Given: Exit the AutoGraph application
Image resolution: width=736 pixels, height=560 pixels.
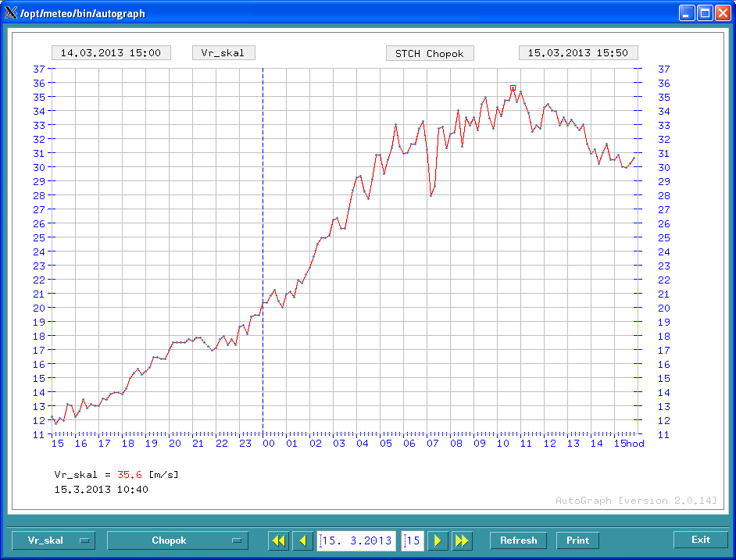Looking at the screenshot, I should [x=700, y=540].
